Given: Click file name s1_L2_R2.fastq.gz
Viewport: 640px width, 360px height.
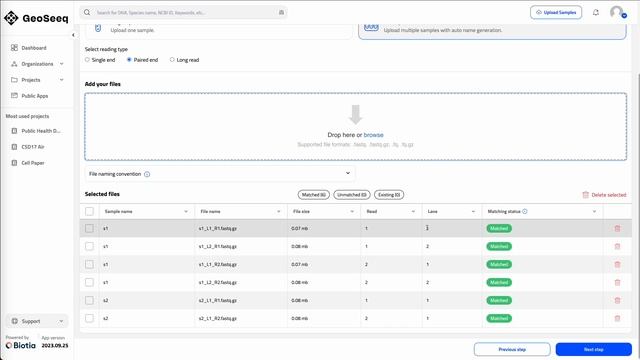Looking at the screenshot, I should tap(218, 282).
